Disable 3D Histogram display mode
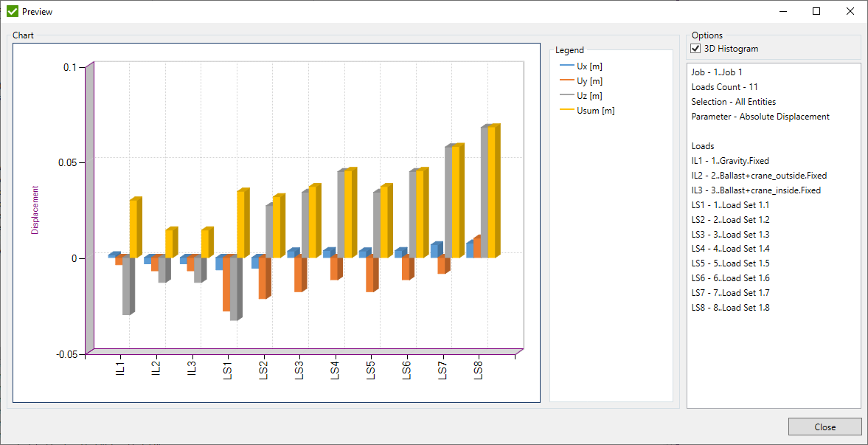Screen dimensions: 868x445 [694, 48]
